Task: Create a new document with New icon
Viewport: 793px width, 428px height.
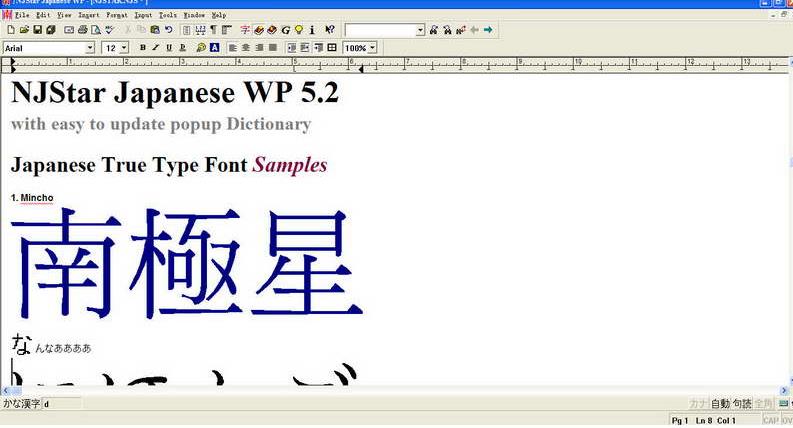Action: pyautogui.click(x=11, y=30)
